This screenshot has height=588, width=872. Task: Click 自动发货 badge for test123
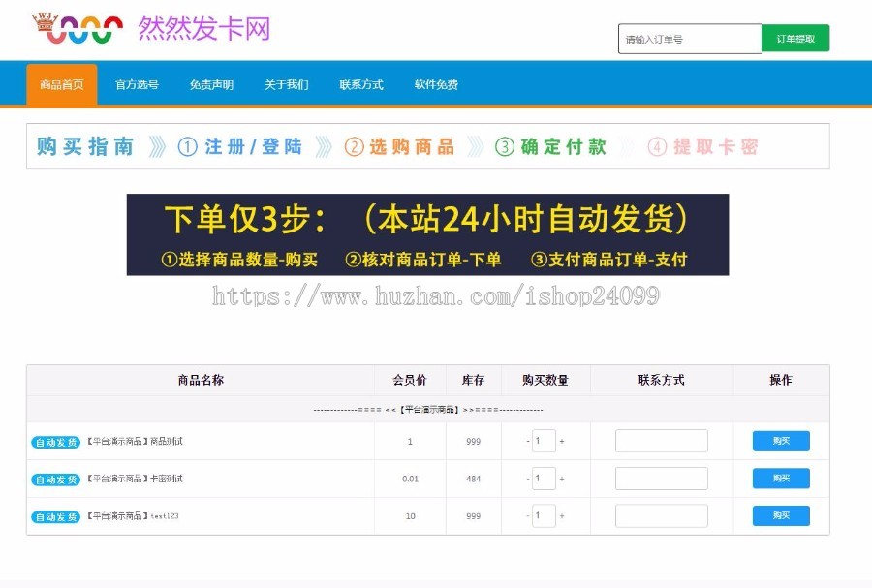tap(55, 517)
